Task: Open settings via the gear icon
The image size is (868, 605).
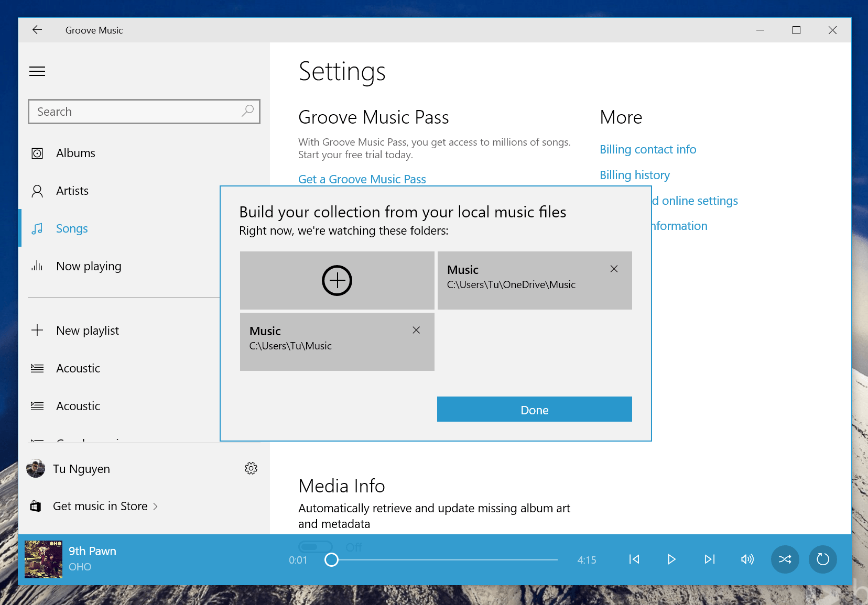Action: (251, 468)
